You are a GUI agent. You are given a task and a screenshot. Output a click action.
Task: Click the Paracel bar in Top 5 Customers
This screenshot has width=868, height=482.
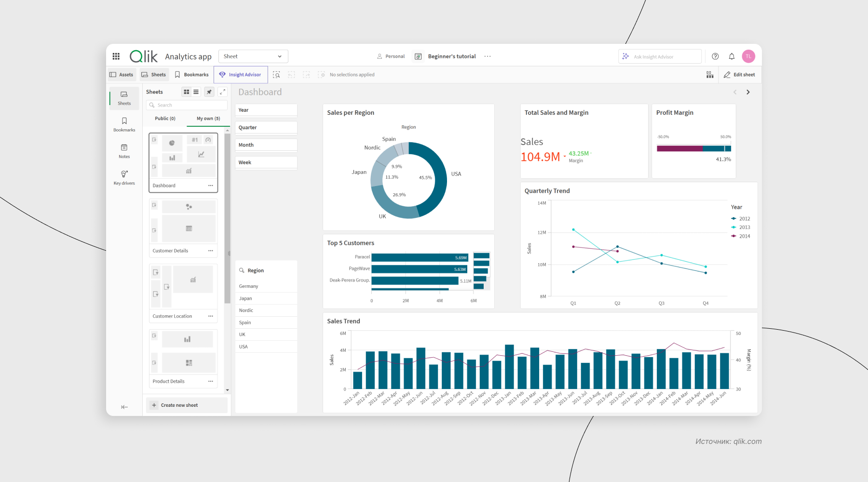pyautogui.click(x=420, y=257)
